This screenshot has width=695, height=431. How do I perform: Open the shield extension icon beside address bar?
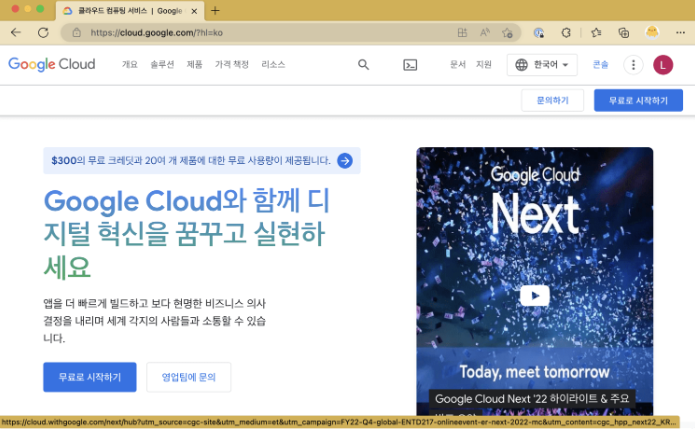point(539,32)
